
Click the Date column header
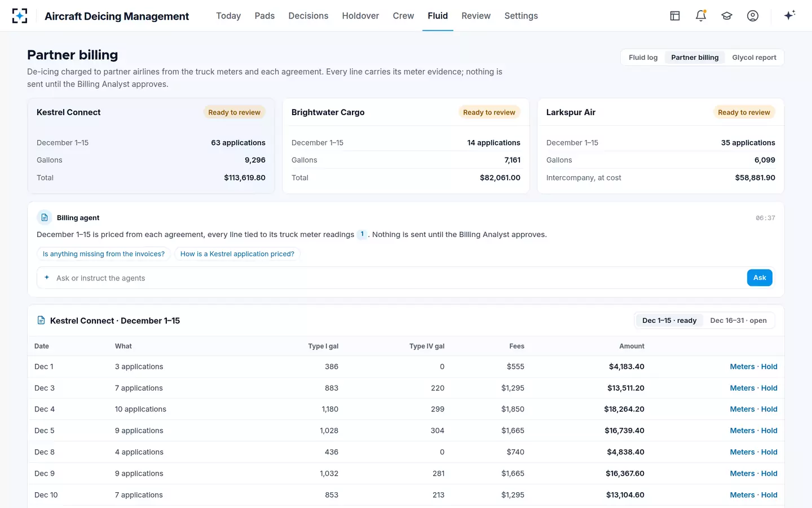pyautogui.click(x=42, y=346)
